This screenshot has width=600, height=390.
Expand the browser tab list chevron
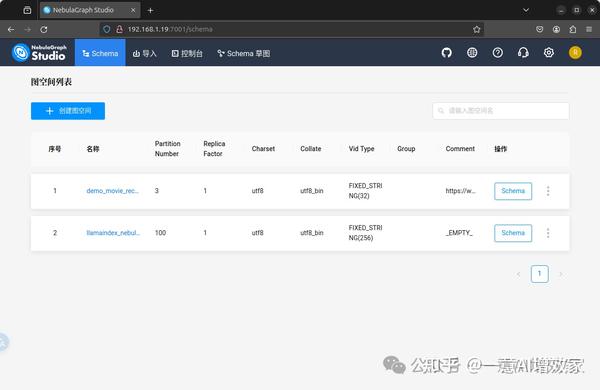[x=526, y=10]
